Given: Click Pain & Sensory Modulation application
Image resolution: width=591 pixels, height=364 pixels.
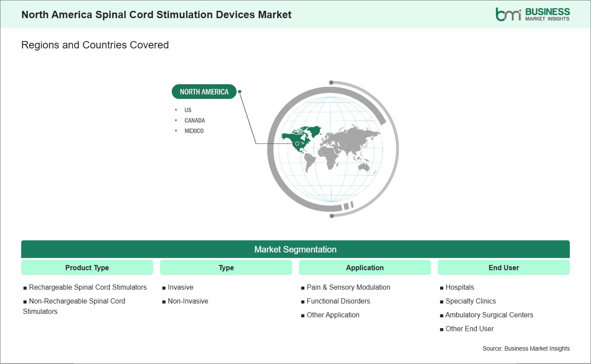Looking at the screenshot, I should 345,287.
